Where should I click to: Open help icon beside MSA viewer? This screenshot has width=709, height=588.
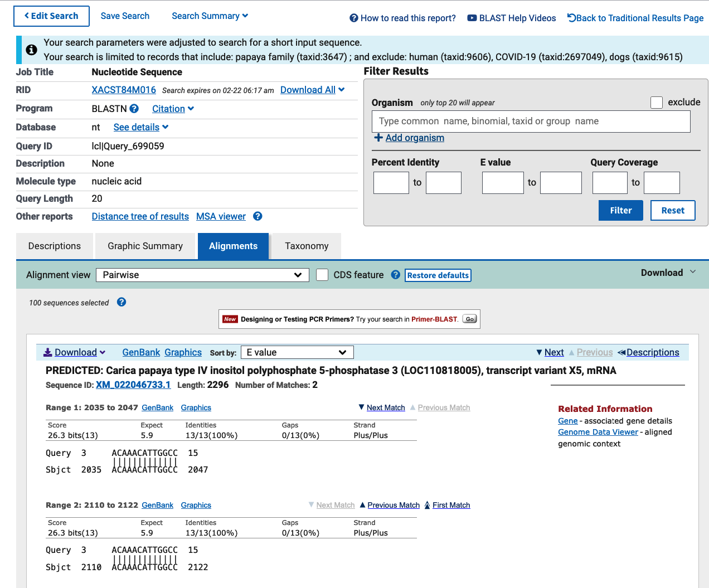[258, 216]
